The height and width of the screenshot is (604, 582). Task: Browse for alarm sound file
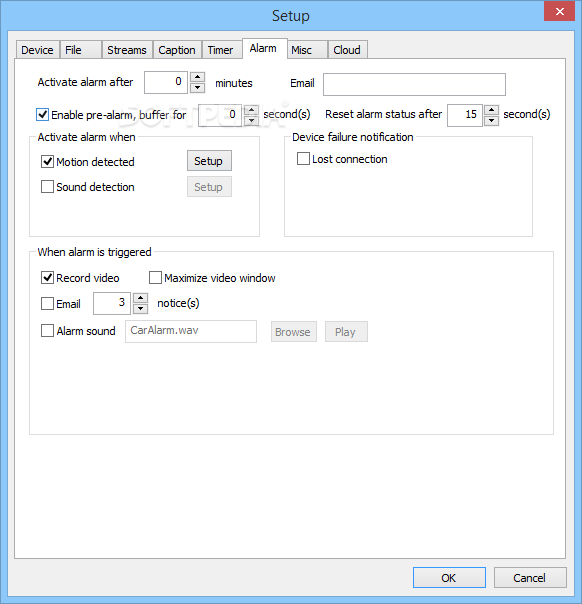294,332
